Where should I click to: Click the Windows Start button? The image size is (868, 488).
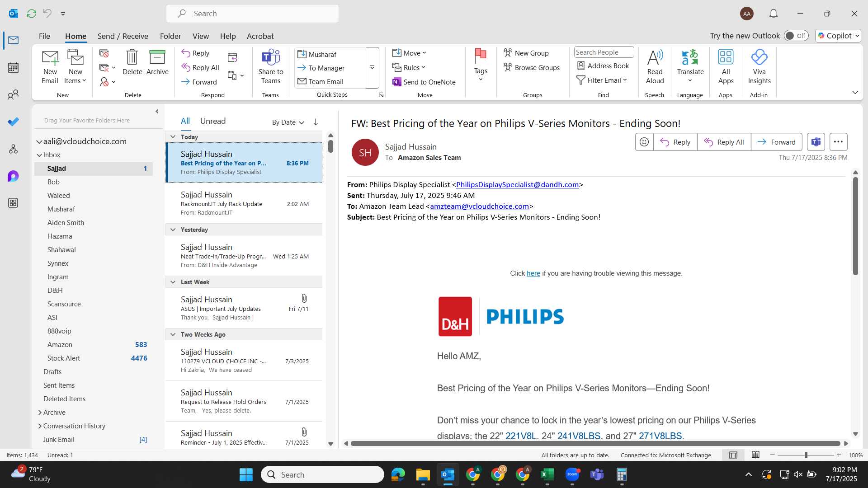(246, 474)
